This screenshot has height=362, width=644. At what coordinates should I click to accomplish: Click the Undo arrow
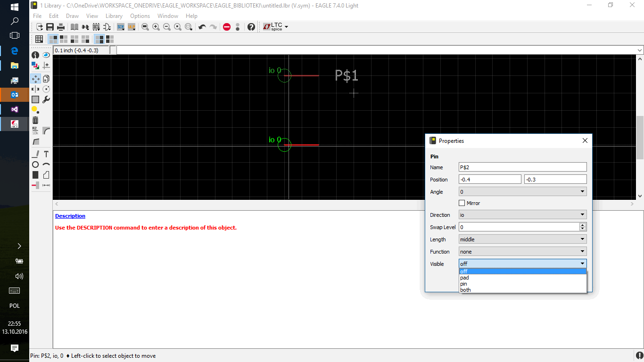click(202, 27)
